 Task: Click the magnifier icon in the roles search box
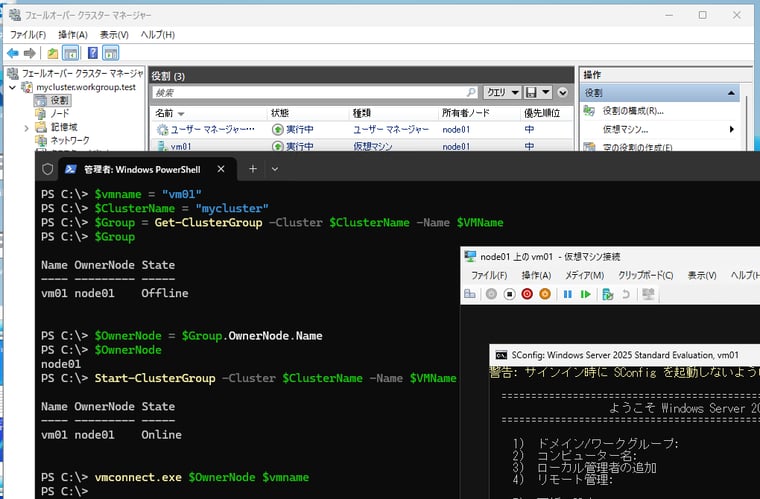(x=471, y=92)
